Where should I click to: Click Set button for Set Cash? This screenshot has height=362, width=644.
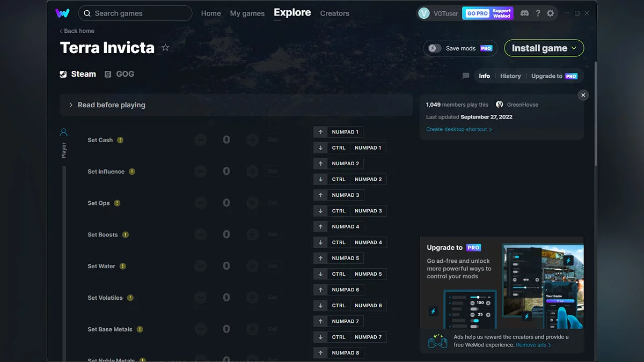click(273, 140)
